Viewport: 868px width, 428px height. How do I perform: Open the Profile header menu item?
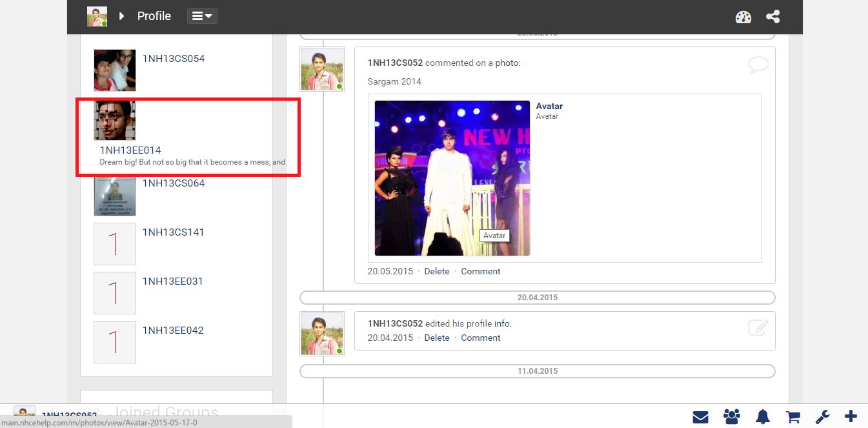tap(154, 16)
